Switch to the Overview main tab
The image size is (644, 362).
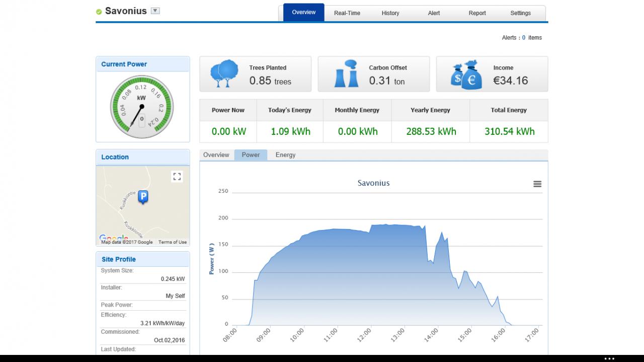pyautogui.click(x=304, y=13)
